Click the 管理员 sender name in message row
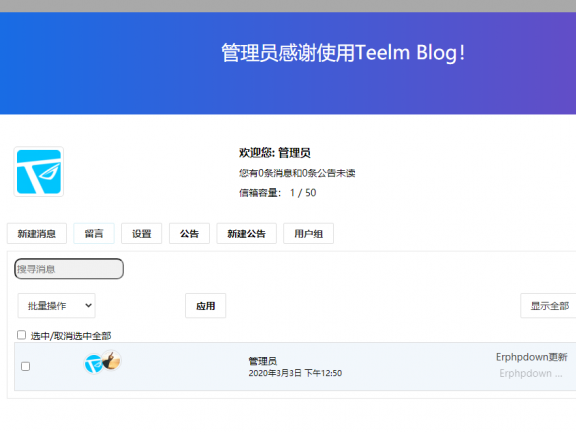 click(x=263, y=361)
